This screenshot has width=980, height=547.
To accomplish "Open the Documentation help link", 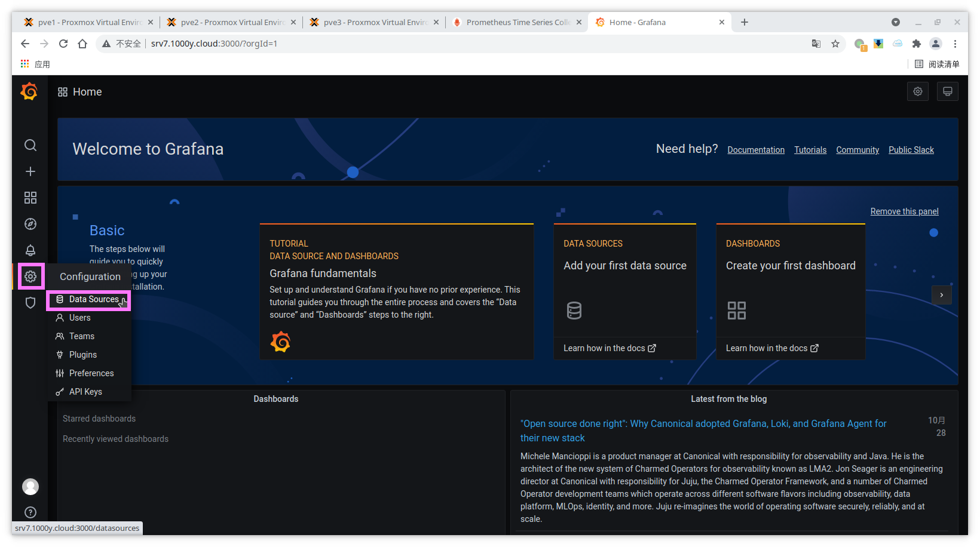I will (x=755, y=150).
